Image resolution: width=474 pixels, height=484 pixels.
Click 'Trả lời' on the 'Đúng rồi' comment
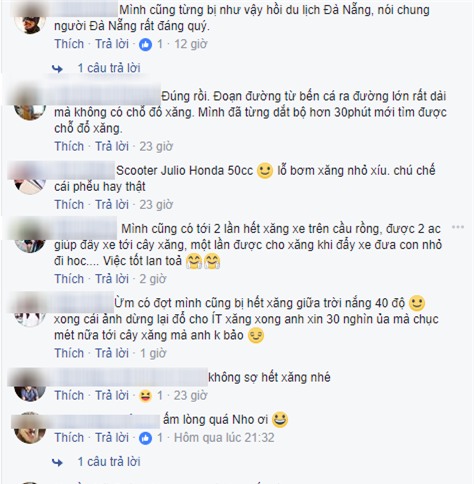point(112,146)
